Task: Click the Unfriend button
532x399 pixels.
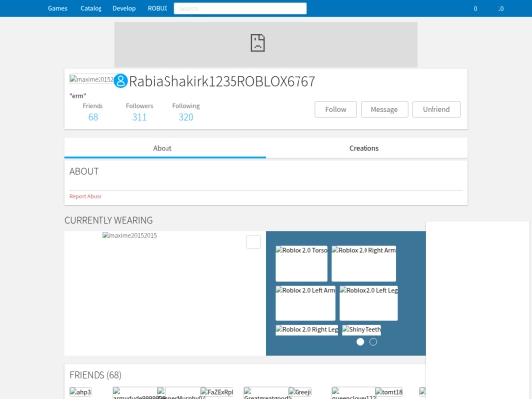Action: [436, 110]
